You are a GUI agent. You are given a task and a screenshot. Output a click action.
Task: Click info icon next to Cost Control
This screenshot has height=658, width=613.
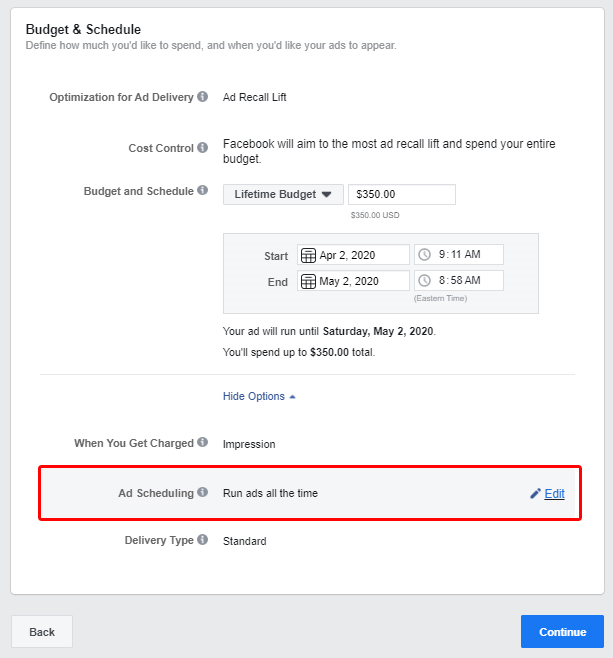click(x=203, y=148)
